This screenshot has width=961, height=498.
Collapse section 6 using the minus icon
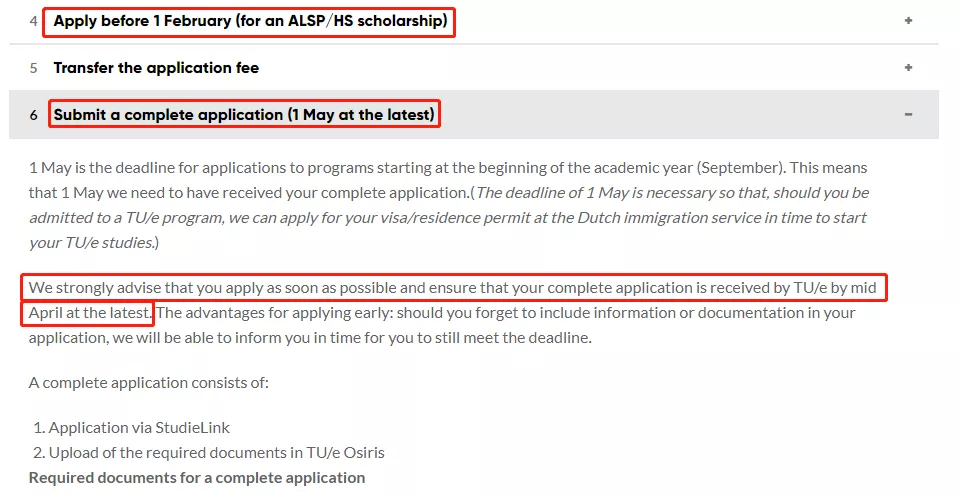tap(908, 115)
